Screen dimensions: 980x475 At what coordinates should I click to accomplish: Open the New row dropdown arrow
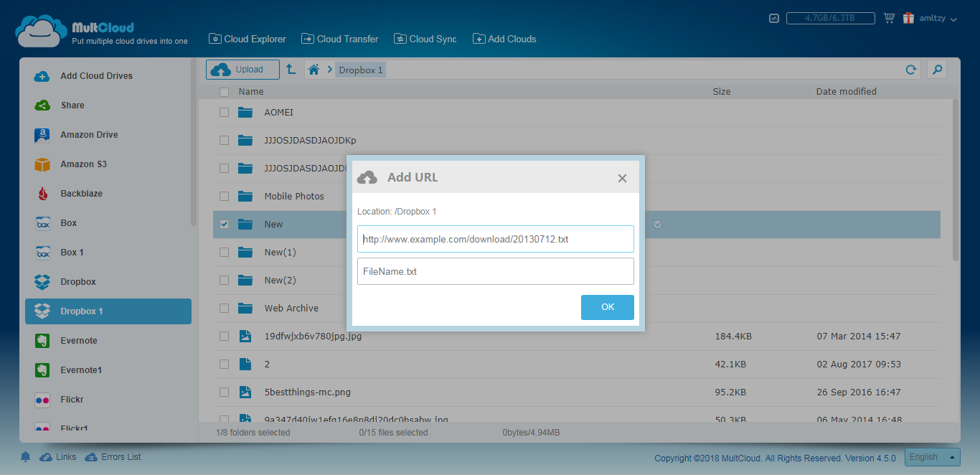point(657,225)
